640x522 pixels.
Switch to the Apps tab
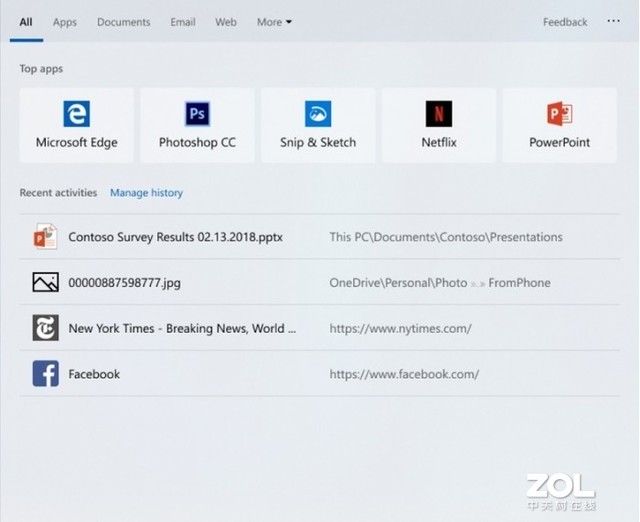[65, 22]
